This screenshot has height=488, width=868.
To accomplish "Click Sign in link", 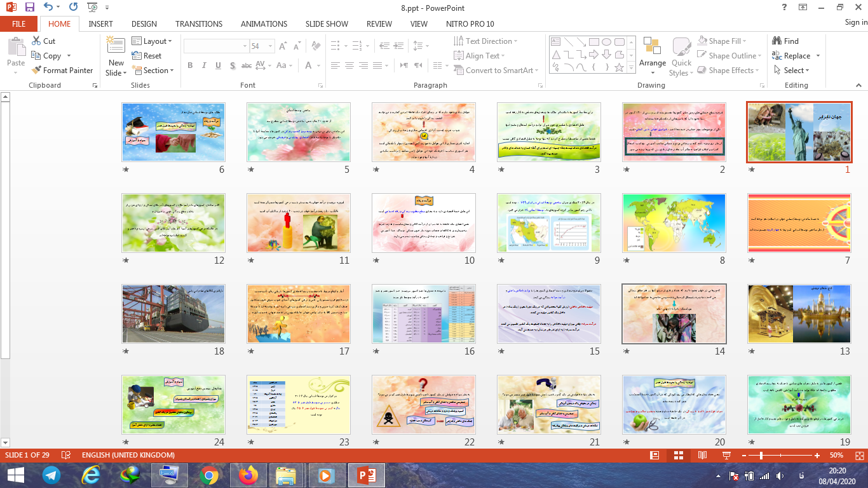I will pyautogui.click(x=855, y=22).
